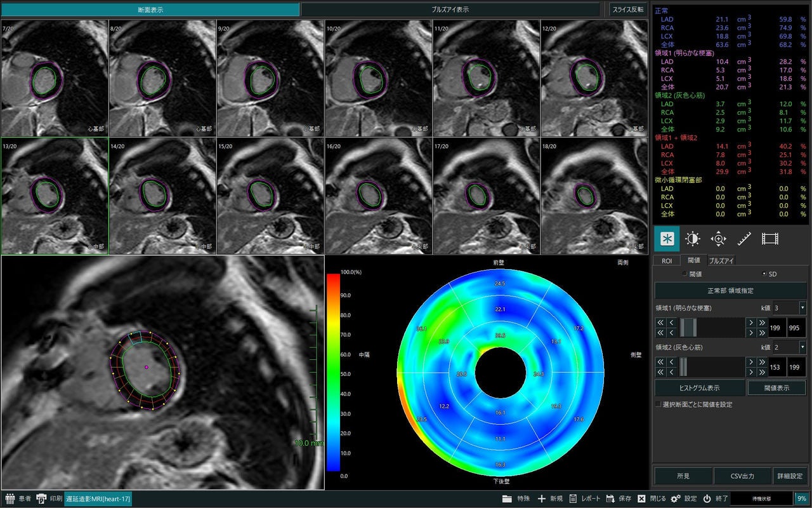Select the 遅延造影MRI[heart-17] task tab
Image resolution: width=812 pixels, height=508 pixels.
pyautogui.click(x=98, y=498)
